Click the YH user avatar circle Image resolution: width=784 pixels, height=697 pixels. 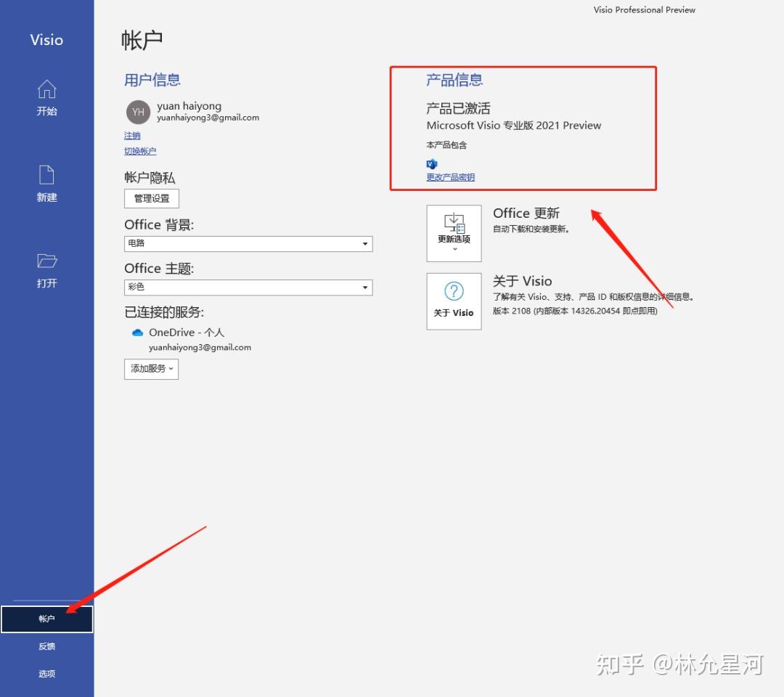[x=138, y=112]
